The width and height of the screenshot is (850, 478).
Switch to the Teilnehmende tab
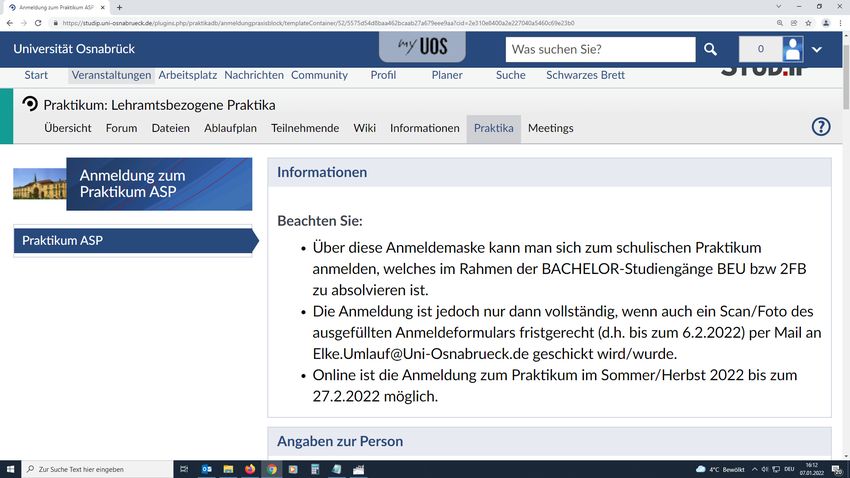(x=305, y=128)
